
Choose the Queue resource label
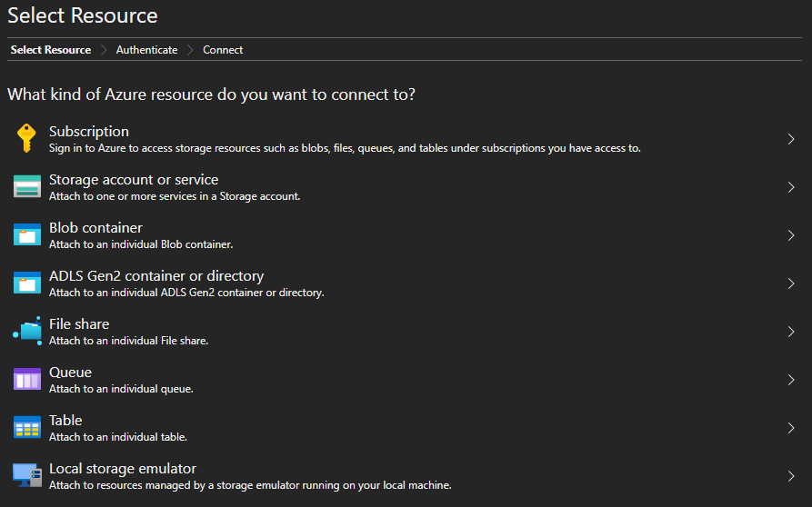(70, 373)
